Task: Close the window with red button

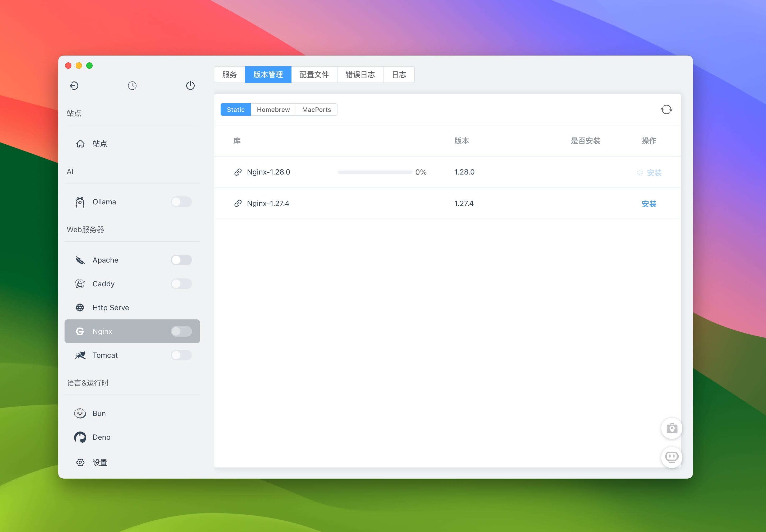Action: (68, 66)
